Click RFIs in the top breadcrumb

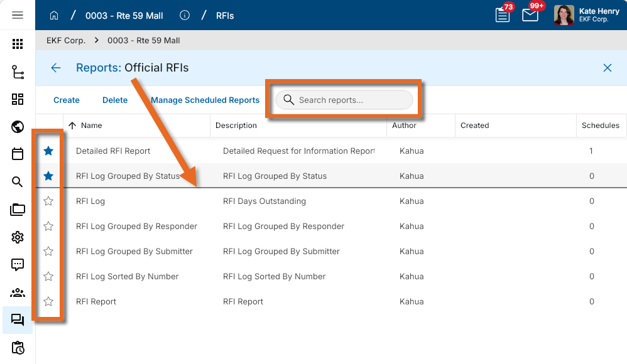pyautogui.click(x=225, y=16)
